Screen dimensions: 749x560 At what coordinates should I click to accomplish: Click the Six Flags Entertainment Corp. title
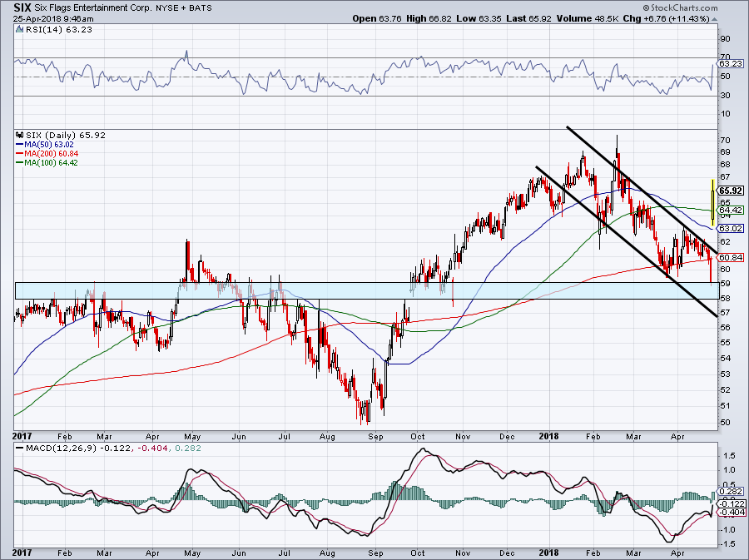click(93, 8)
